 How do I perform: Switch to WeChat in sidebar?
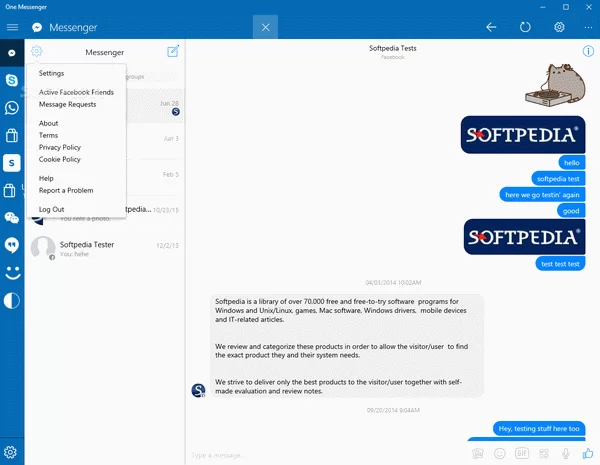click(12, 218)
